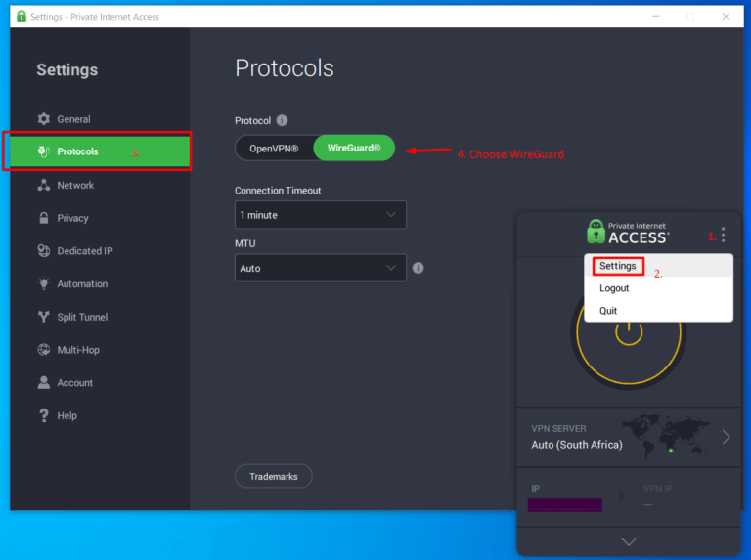The image size is (751, 560).
Task: Minimize the Settings window
Action: pos(656,17)
